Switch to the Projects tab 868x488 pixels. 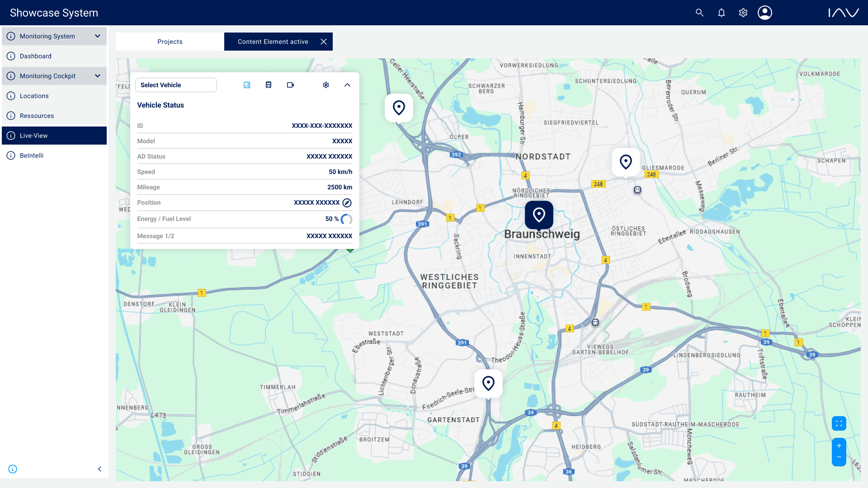click(x=170, y=42)
